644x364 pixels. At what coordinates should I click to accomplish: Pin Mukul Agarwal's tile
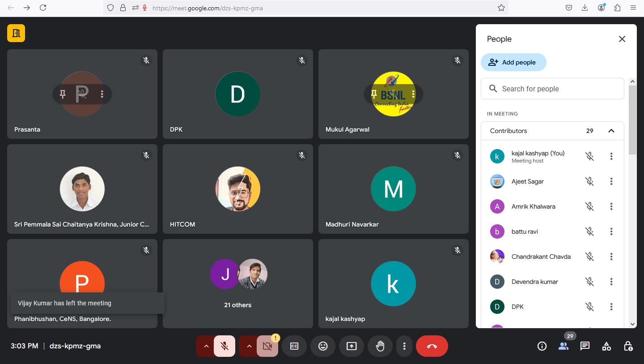coord(374,94)
